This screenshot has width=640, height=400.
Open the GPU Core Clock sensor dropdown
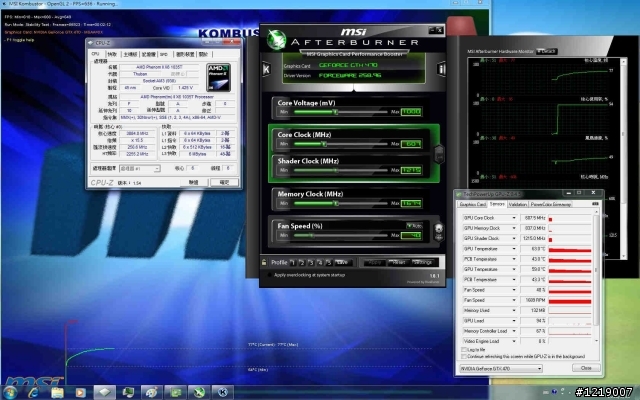coord(514,218)
